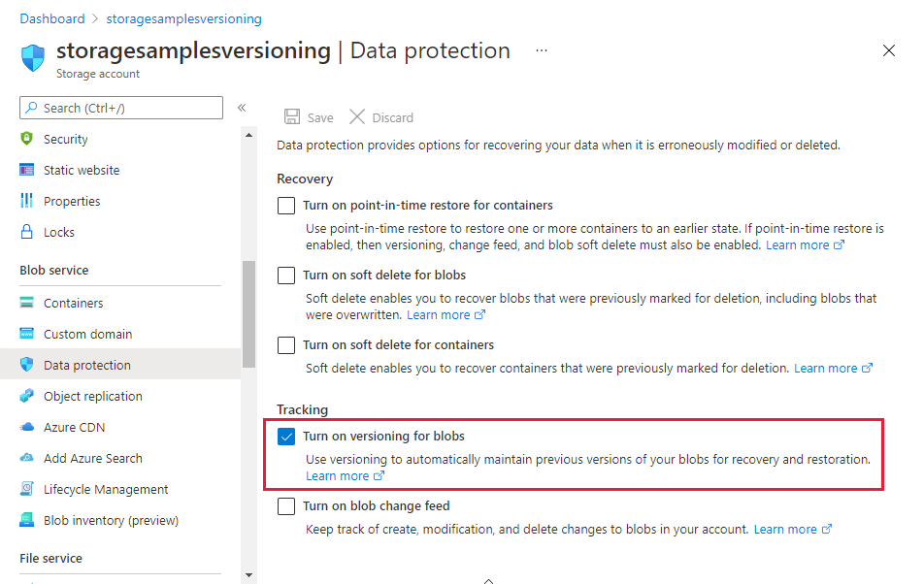Image resolution: width=924 pixels, height=584 pixels.
Task: Open the ellipsis more options menu
Action: tap(542, 50)
